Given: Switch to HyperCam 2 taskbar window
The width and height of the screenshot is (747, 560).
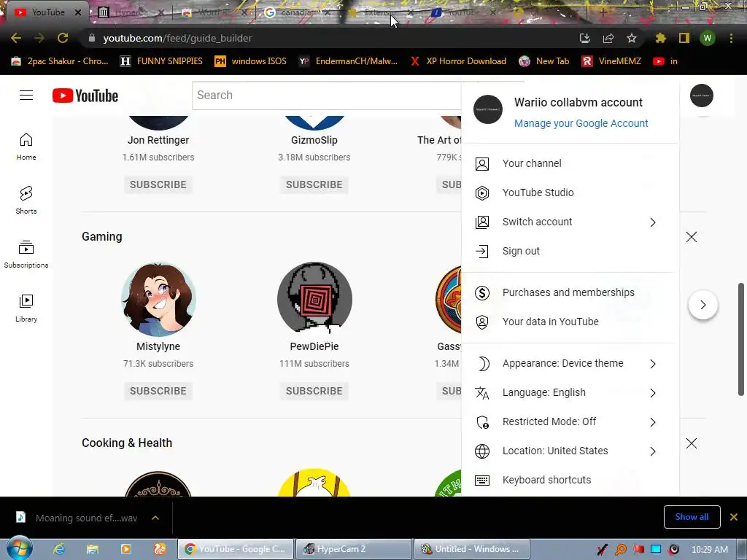Looking at the screenshot, I should point(354,549).
